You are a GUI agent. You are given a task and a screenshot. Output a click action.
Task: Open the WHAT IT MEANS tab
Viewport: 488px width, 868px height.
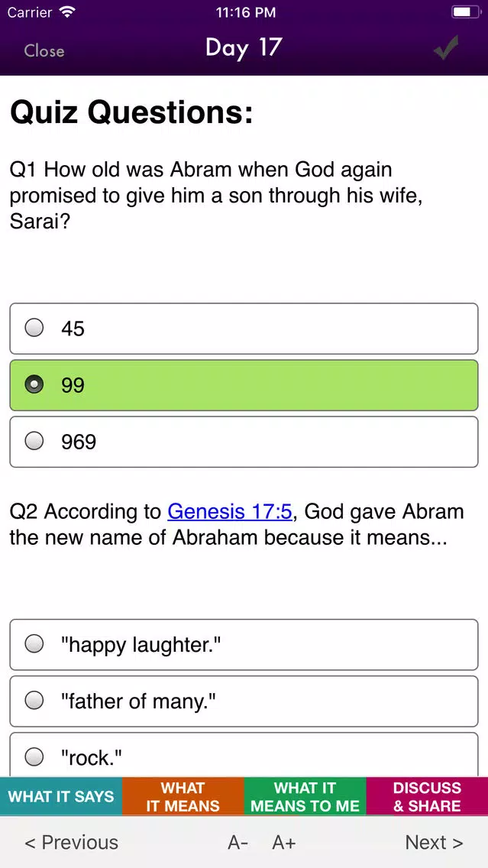(183, 796)
